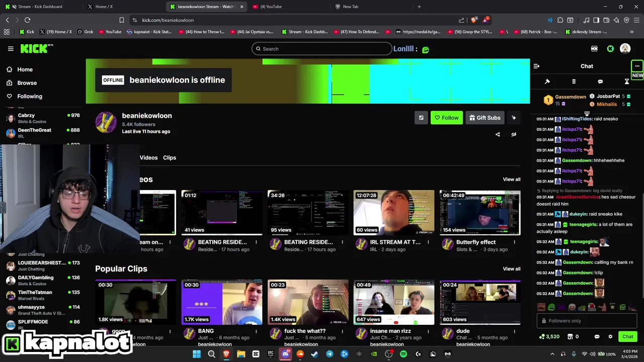Focus the Kick search box

(x=322, y=49)
